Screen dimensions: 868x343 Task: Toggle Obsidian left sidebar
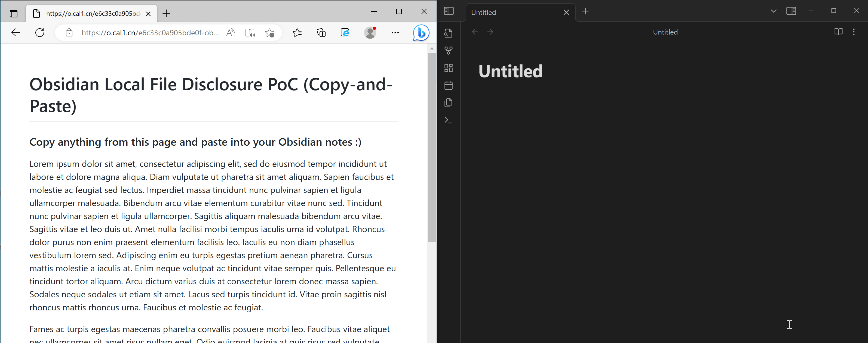pos(449,11)
